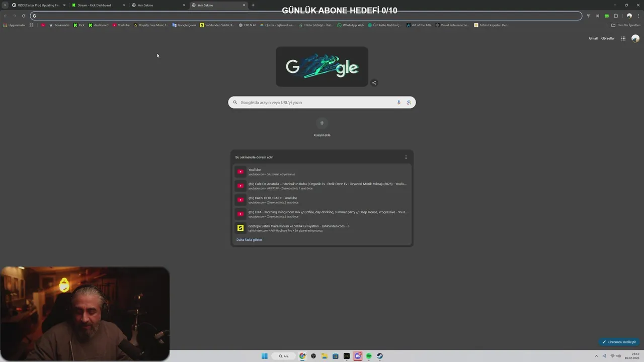Open the Google apps grid
Image resolution: width=644 pixels, height=362 pixels.
[623, 38]
